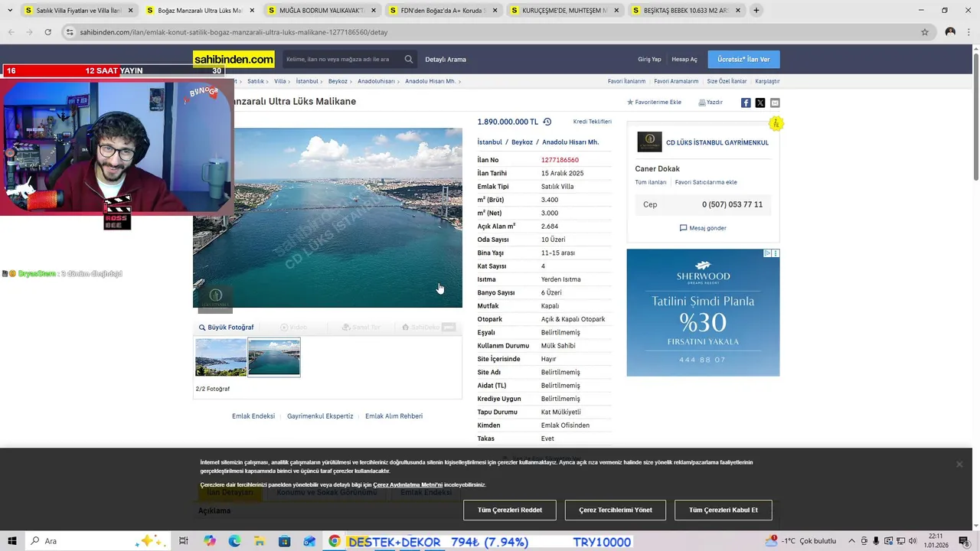Switch to Satılık Villa Fiyatları tab
This screenshot has height=551, width=980.
click(79, 11)
